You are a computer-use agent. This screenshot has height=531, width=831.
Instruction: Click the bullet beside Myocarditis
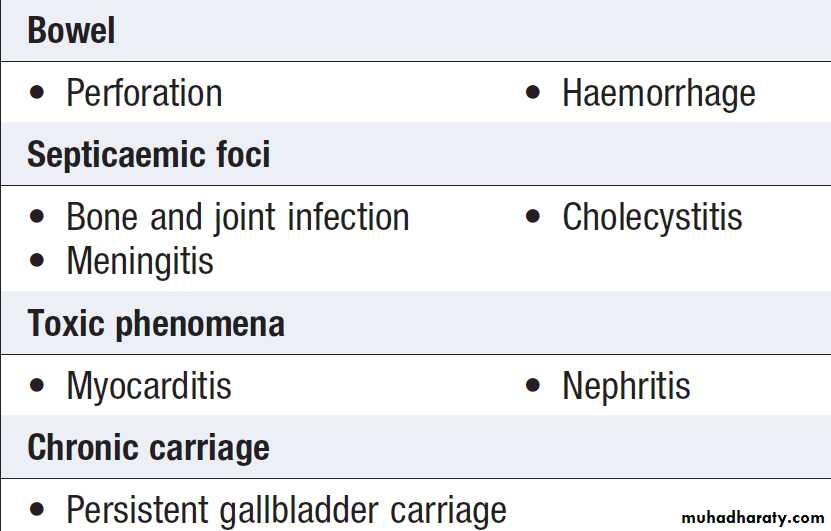38,387
